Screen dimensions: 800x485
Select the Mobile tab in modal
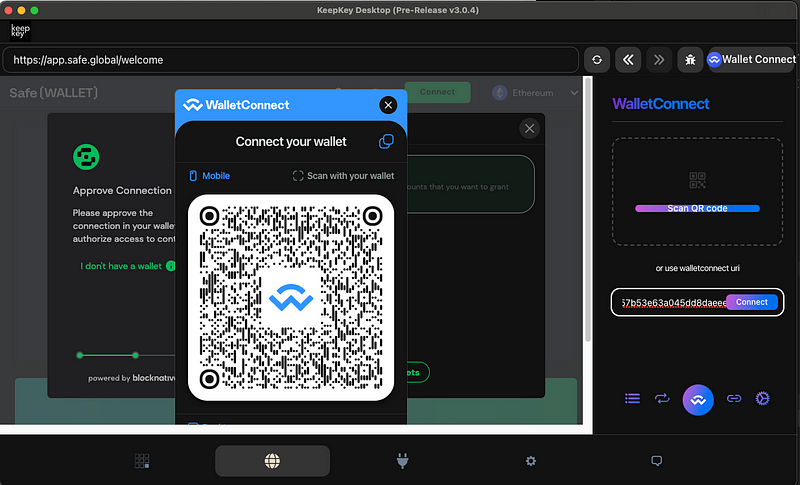pyautogui.click(x=210, y=176)
